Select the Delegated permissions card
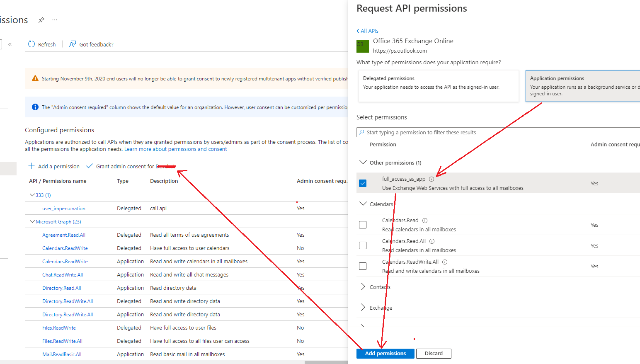Screen dimensions: 640x364 (x=439, y=86)
